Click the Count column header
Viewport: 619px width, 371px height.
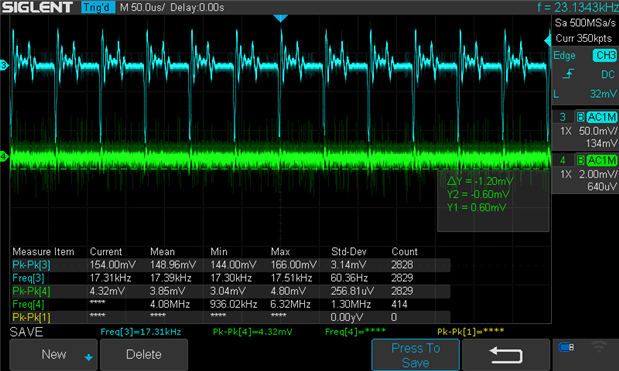[x=404, y=252]
